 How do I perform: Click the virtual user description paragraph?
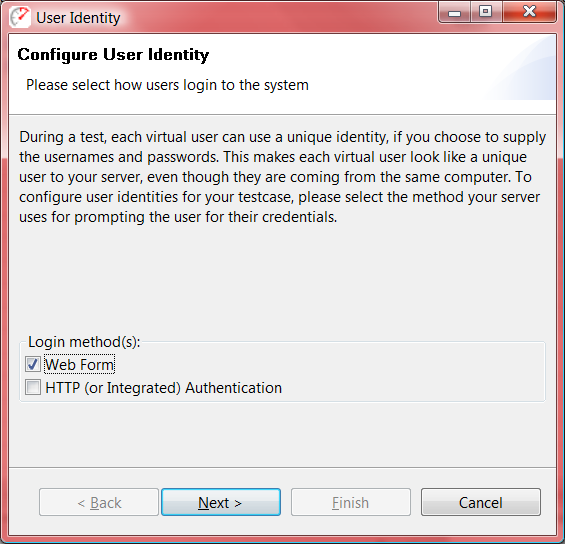[x=282, y=177]
